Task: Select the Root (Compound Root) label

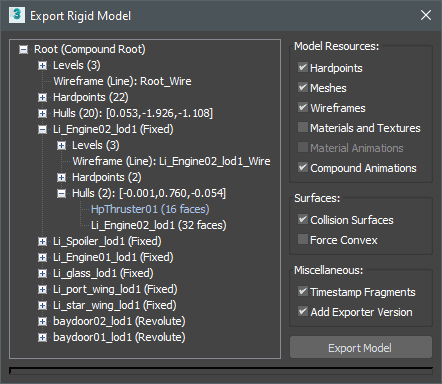Action: coord(89,49)
